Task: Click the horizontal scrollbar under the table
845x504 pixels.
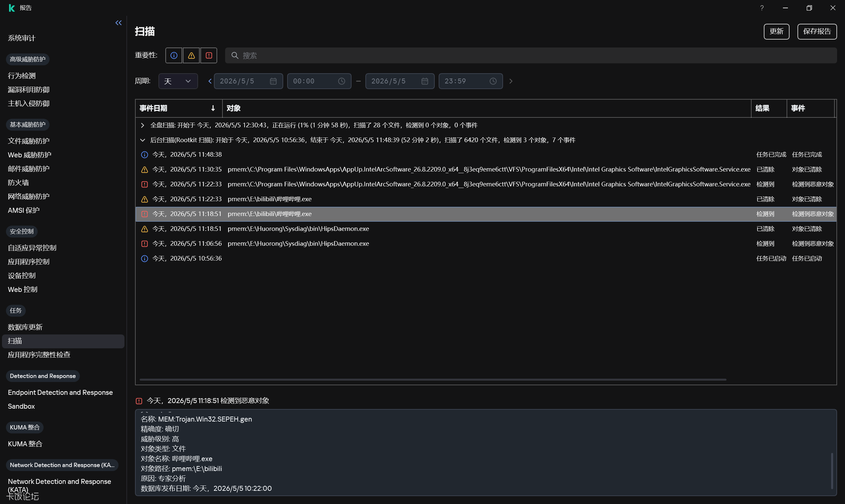Action: click(x=433, y=379)
